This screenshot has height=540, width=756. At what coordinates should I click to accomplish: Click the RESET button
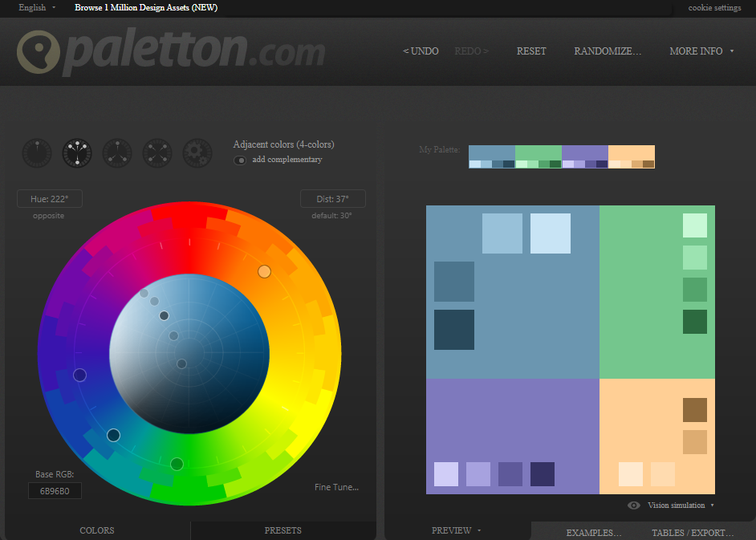tap(530, 51)
